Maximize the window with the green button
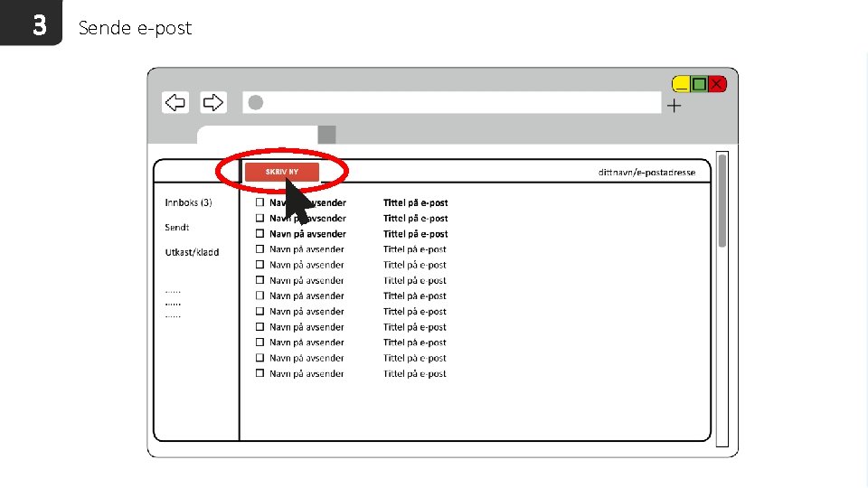 tap(699, 84)
